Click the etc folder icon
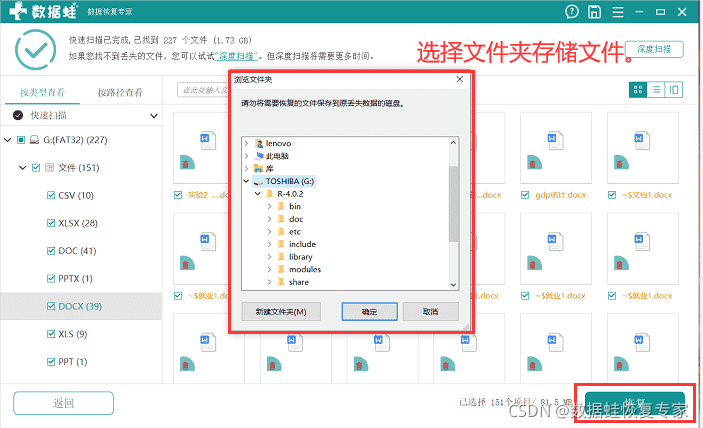Viewport: 703px width, 428px height. point(281,232)
